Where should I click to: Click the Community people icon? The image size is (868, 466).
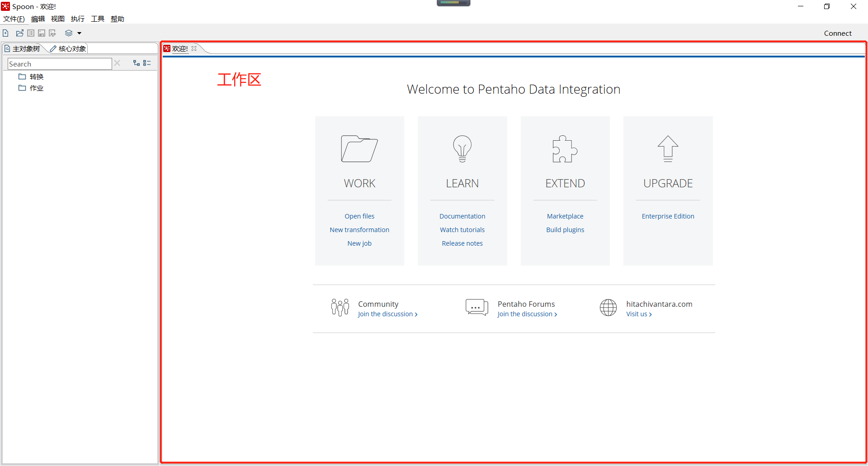(x=340, y=307)
